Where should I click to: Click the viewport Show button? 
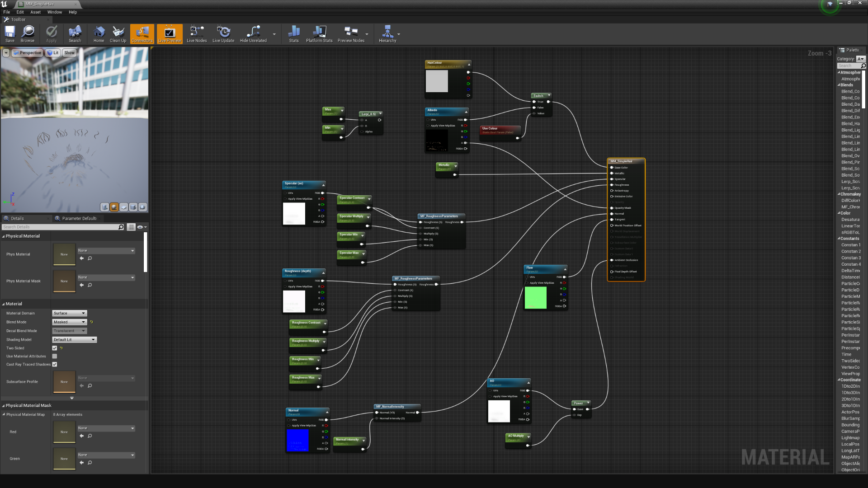coord(69,53)
